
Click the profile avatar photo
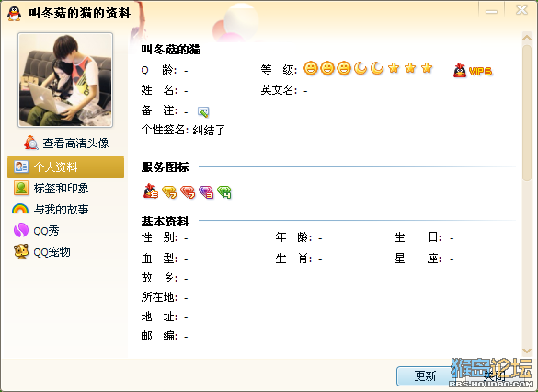coord(65,80)
